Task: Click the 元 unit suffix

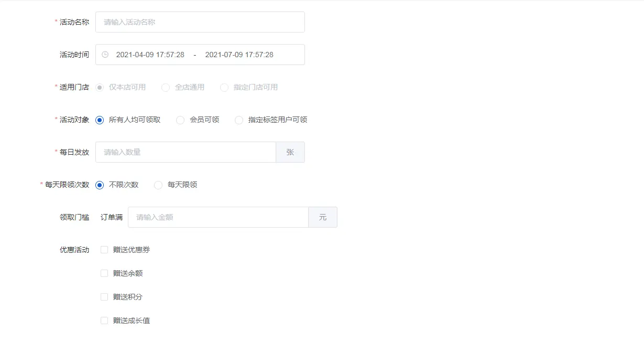Action: 323,217
